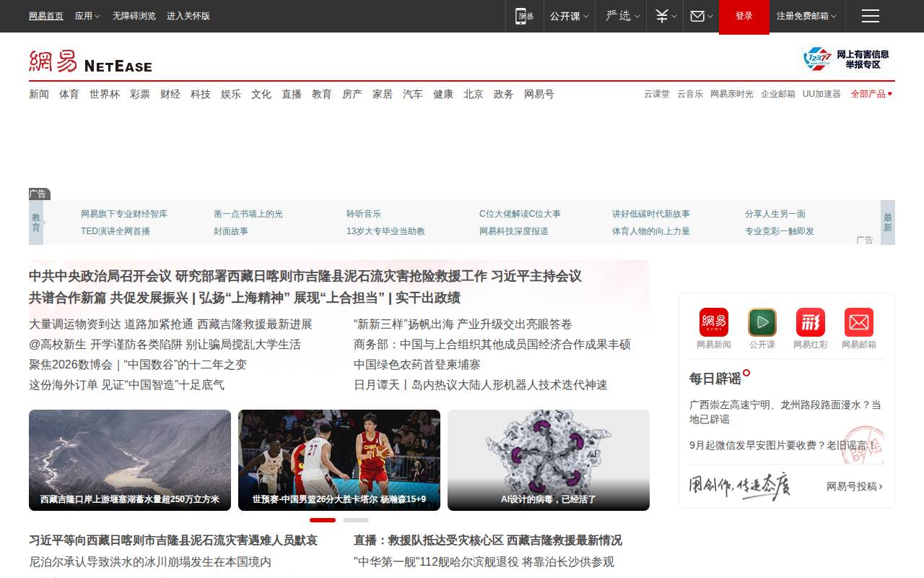Open the 云音乐 link

690,94
